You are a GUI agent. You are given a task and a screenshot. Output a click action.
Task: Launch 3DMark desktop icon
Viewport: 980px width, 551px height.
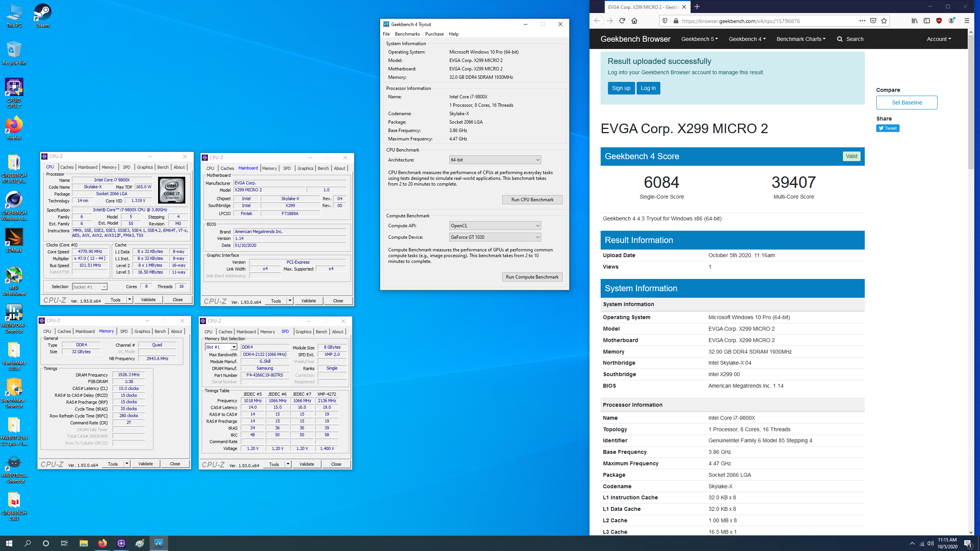14,240
